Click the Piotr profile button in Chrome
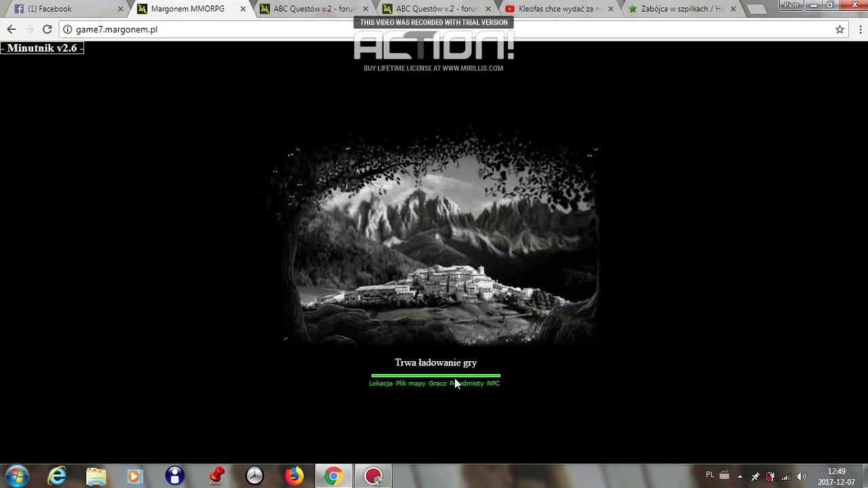Screen dimensions: 868x488 pyautogui.click(x=791, y=5)
